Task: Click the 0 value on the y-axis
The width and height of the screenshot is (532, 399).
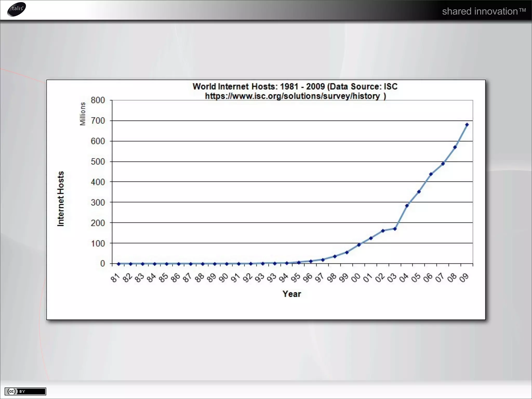Action: pyautogui.click(x=102, y=264)
